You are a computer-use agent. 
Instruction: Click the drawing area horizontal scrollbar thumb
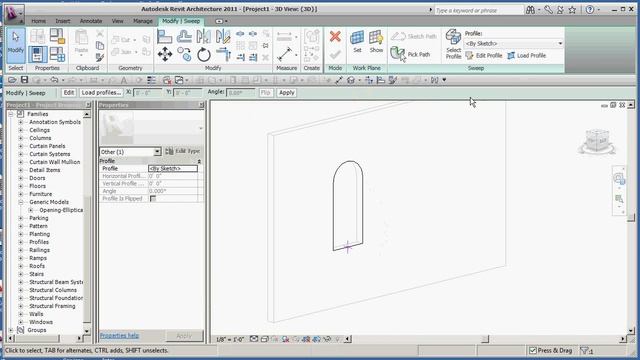tap(485, 339)
